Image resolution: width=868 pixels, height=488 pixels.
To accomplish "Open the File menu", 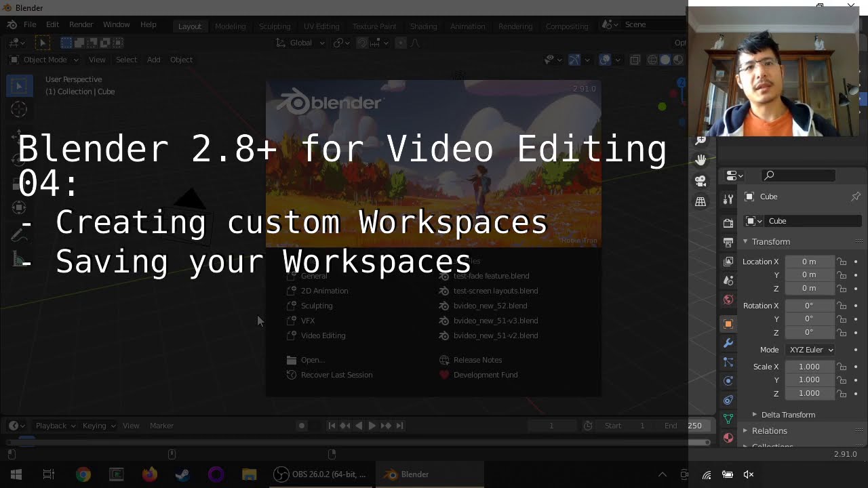I will [30, 24].
